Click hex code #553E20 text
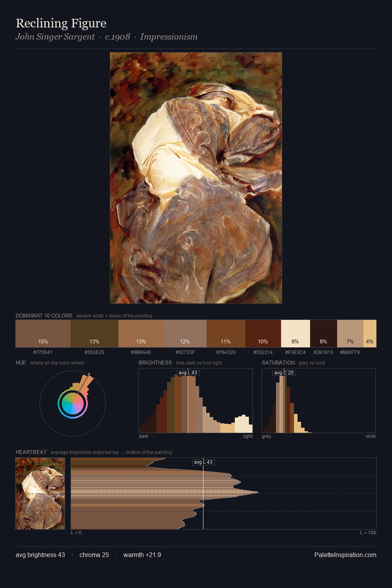 pyautogui.click(x=94, y=352)
